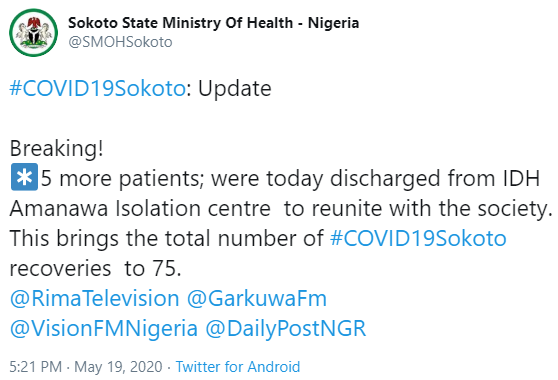Click the May 19, 2020 date
Image resolution: width=558 pixels, height=380 pixels.
tap(118, 366)
